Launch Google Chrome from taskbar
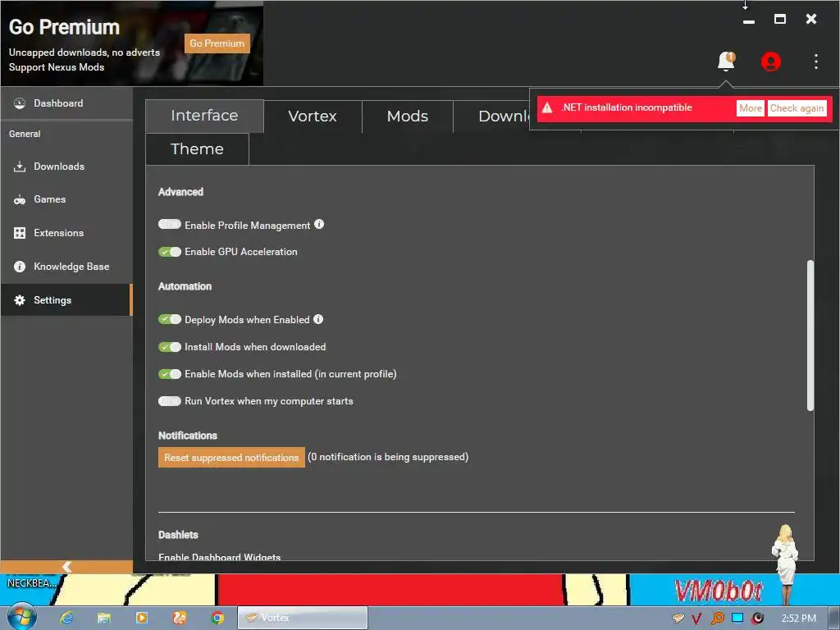The width and height of the screenshot is (840, 630). [217, 618]
